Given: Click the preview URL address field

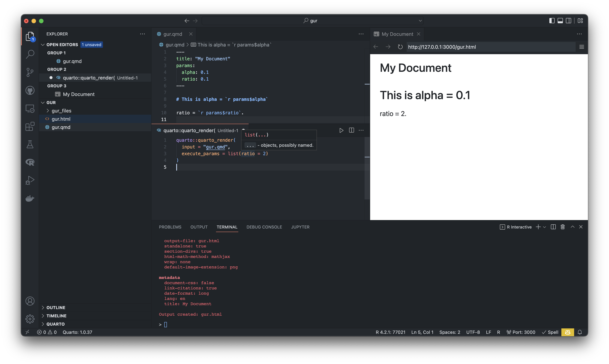Looking at the screenshot, I should coord(491,47).
